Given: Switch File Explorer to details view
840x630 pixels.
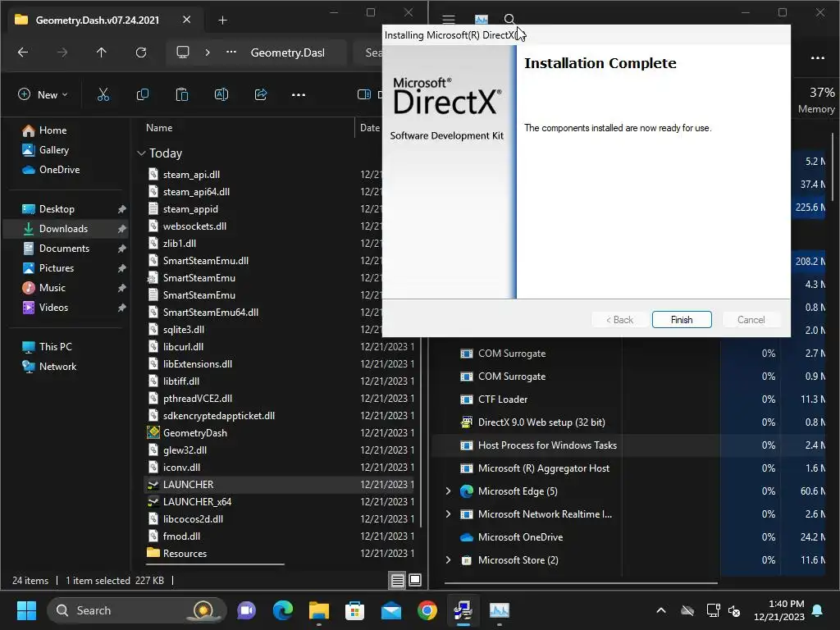Looking at the screenshot, I should tap(398, 580).
